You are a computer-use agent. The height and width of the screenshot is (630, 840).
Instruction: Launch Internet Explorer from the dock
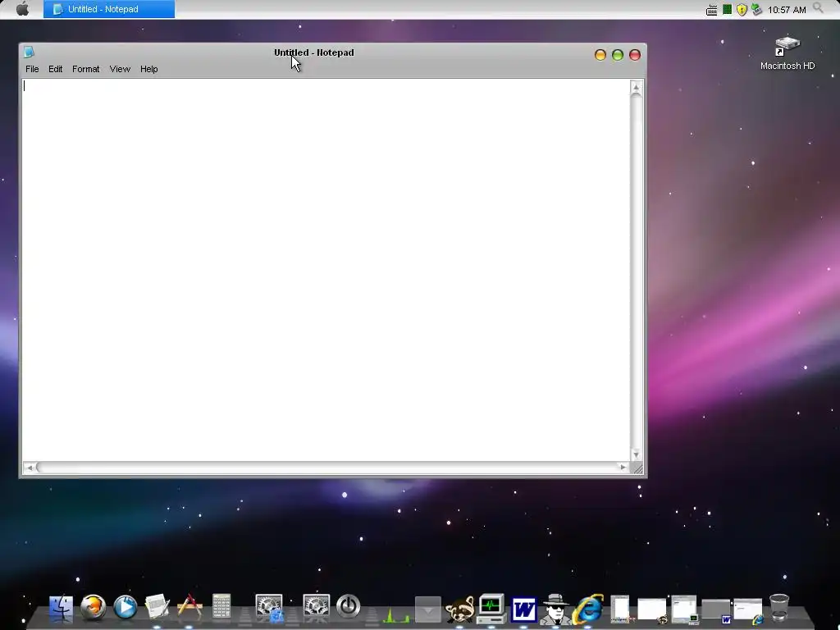click(587, 609)
